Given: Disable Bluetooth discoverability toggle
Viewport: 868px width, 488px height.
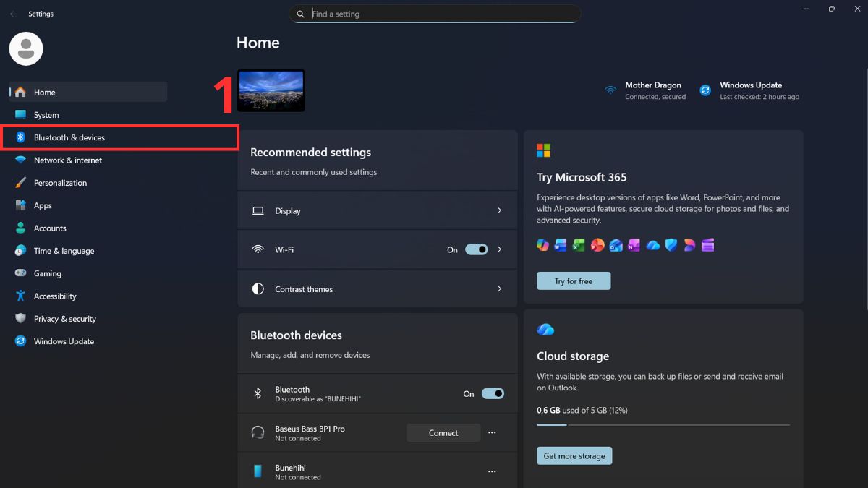Looking at the screenshot, I should click(x=493, y=393).
